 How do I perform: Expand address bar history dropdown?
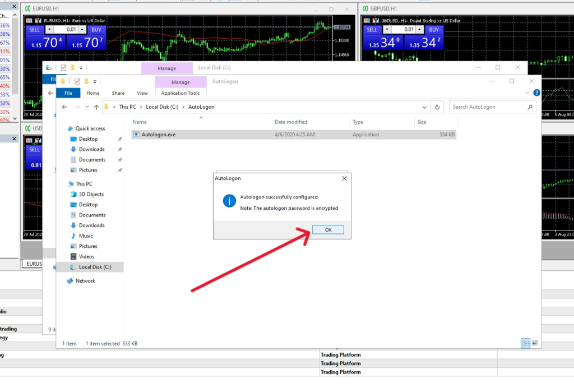[x=424, y=107]
